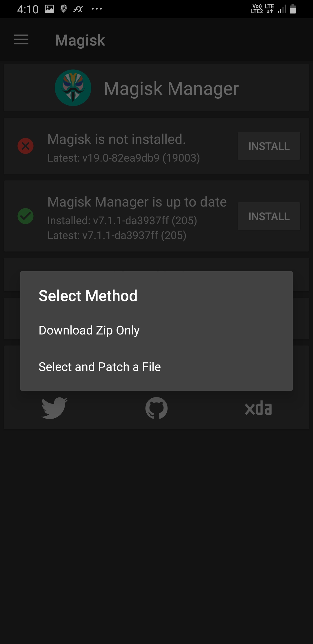This screenshot has width=313, height=644.
Task: Tap the gallery image notification icon
Action: click(49, 9)
